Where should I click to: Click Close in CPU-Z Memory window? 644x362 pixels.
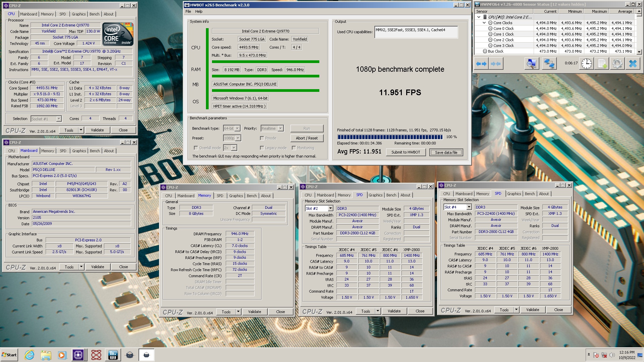click(280, 312)
